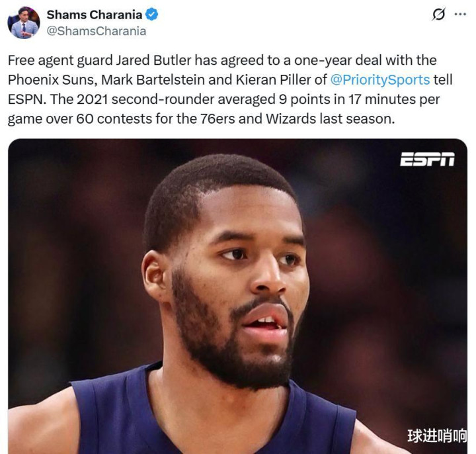The image size is (476, 454).
Task: Click the Shams Charania display name
Action: [x=95, y=15]
